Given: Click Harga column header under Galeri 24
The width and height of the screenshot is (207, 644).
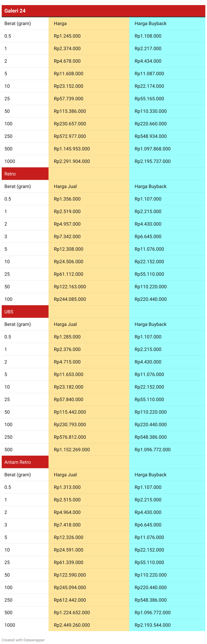Looking at the screenshot, I should (x=60, y=24).
